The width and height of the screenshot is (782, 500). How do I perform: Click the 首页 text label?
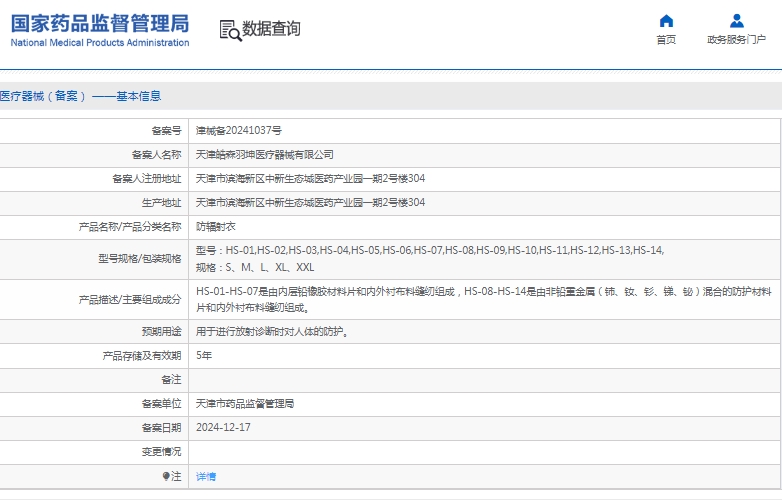point(666,40)
